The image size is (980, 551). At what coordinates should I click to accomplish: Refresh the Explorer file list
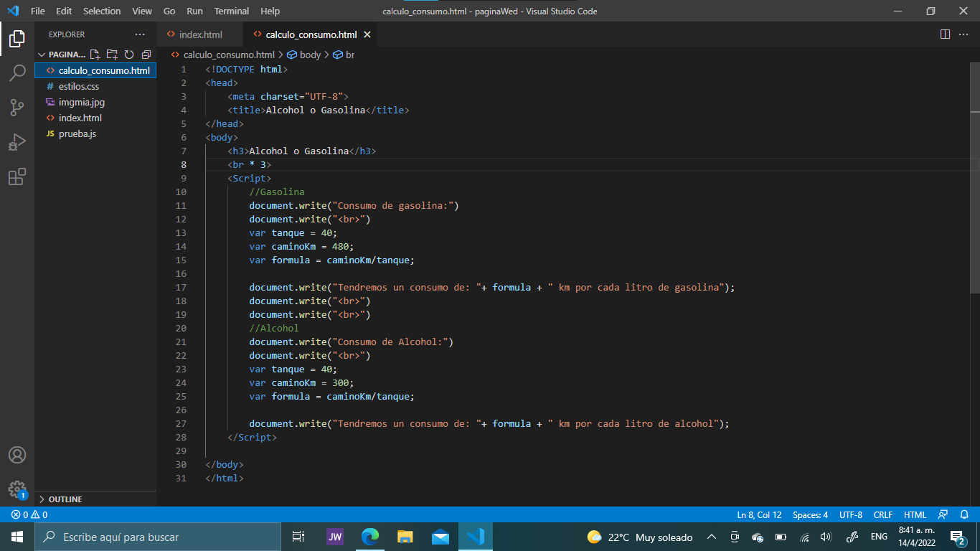pos(129,55)
